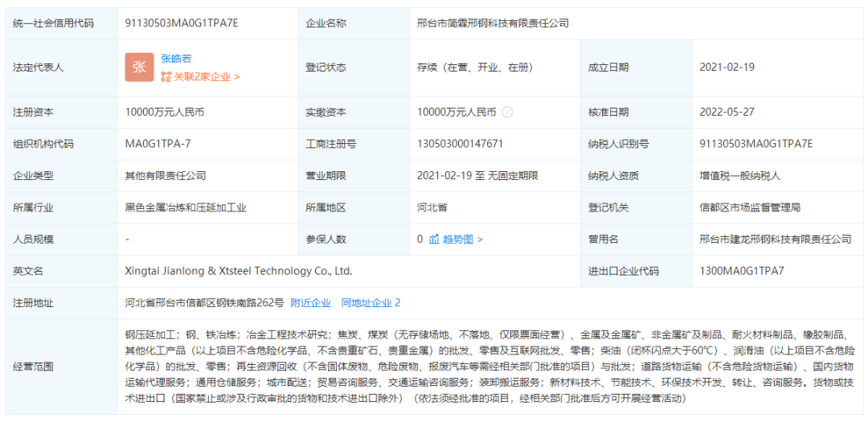
Task: View 附近企业 nearby companies link
Action: point(310,303)
